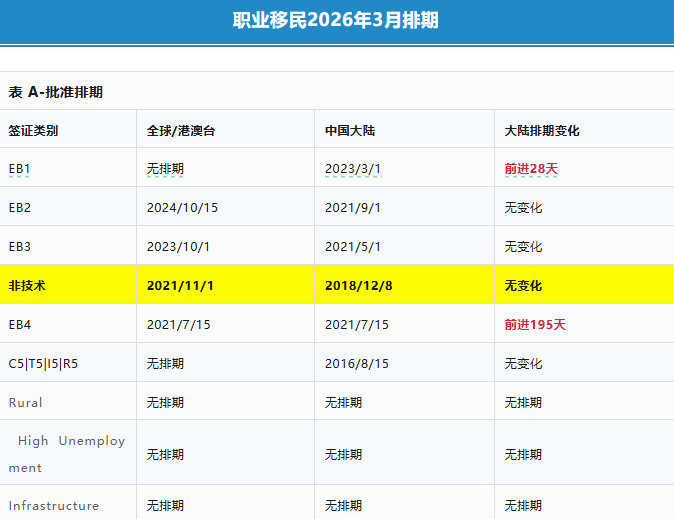Click High Unemployment 全球/港澳台 无排期
The image size is (674, 519).
[165, 455]
